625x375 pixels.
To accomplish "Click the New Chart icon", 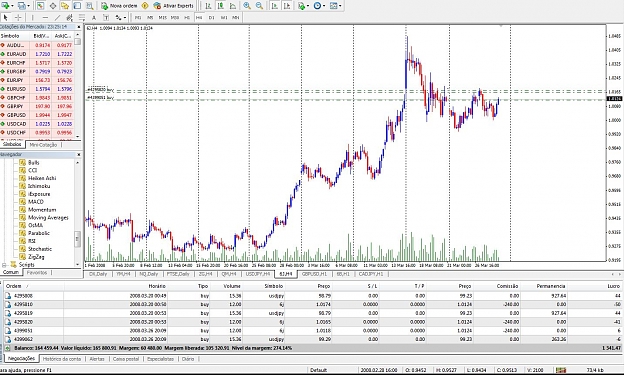I will (5, 6).
